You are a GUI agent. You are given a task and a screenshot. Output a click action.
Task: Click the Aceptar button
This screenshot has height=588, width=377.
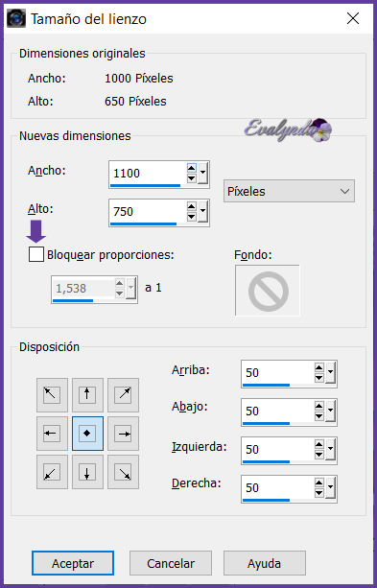(x=73, y=563)
